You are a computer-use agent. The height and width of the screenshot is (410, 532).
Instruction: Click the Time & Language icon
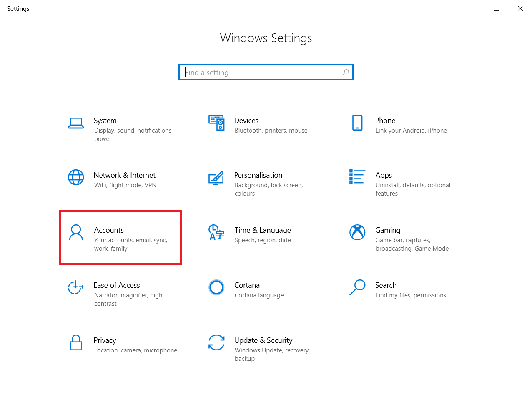pyautogui.click(x=216, y=233)
